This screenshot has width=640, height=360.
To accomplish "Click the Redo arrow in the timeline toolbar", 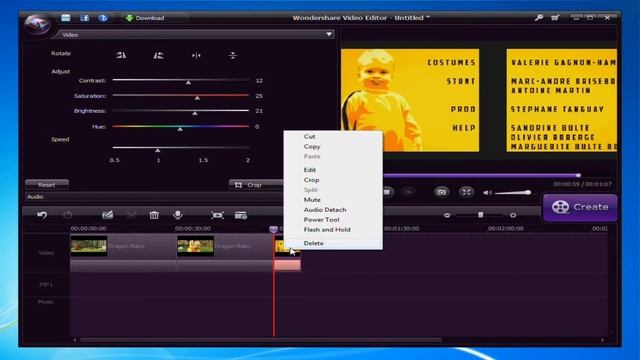I will click(68, 215).
